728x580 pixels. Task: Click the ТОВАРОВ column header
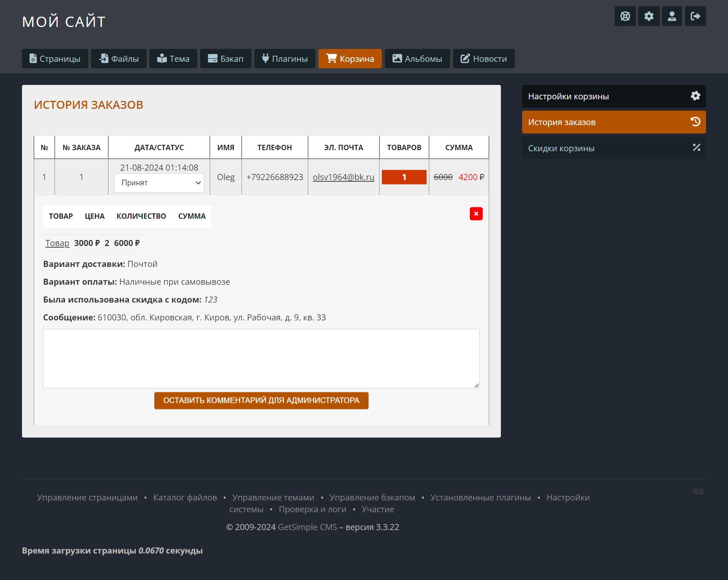pyautogui.click(x=404, y=147)
